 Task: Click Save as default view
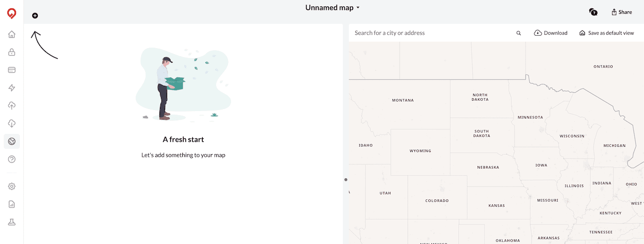(x=607, y=33)
